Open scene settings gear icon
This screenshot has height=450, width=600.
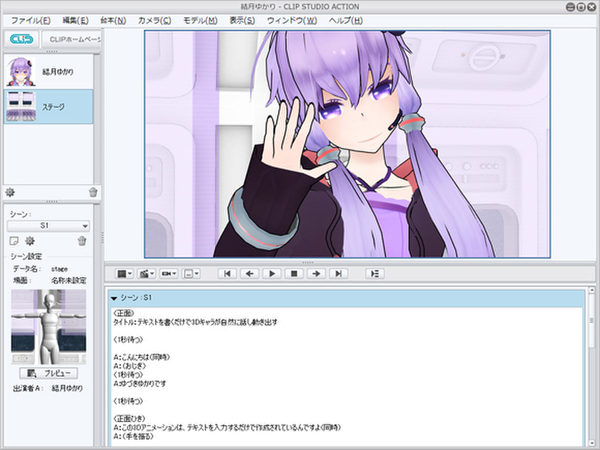[30, 241]
